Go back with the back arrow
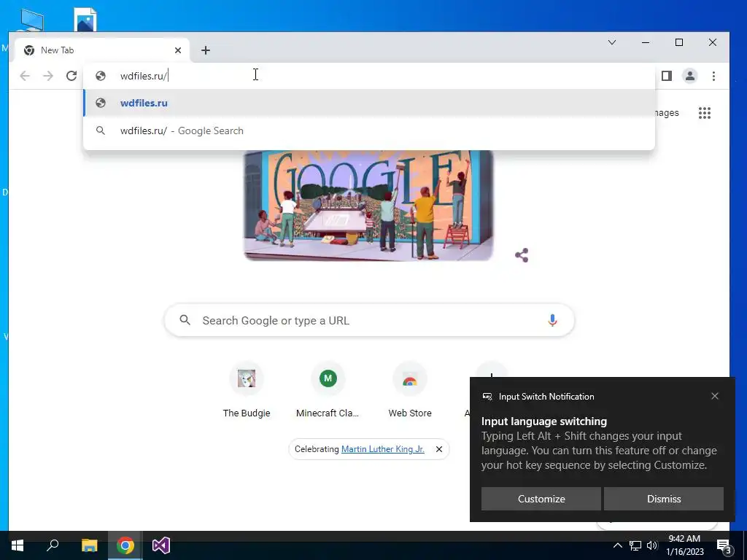The width and height of the screenshot is (747, 560). 25,76
